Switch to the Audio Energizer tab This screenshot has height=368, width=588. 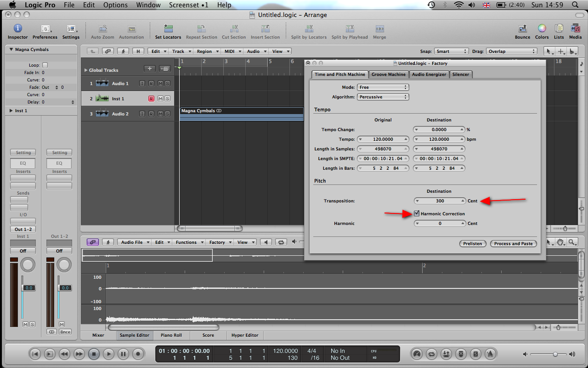tap(429, 74)
